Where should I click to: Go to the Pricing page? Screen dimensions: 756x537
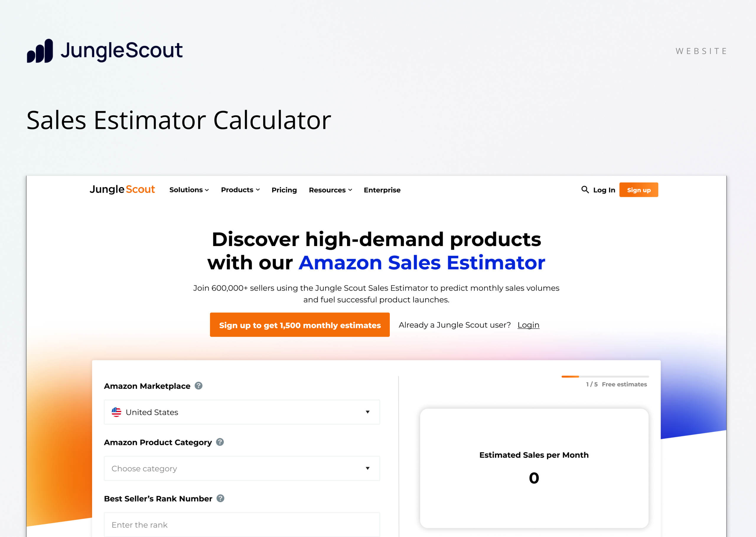click(284, 190)
